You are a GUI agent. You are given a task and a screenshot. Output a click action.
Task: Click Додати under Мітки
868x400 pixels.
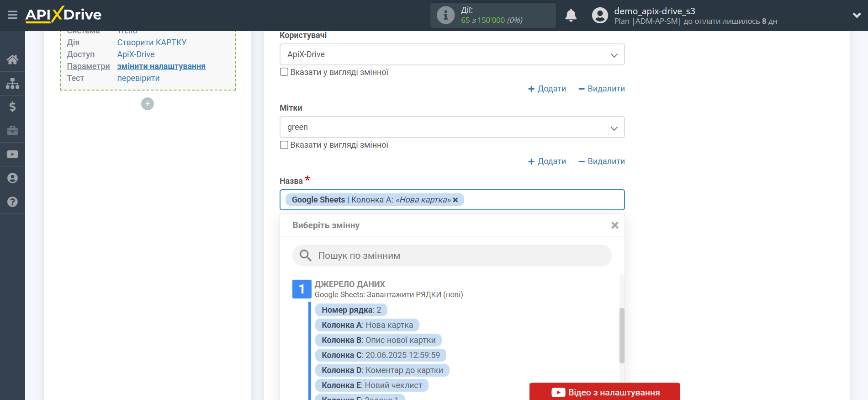tap(547, 161)
